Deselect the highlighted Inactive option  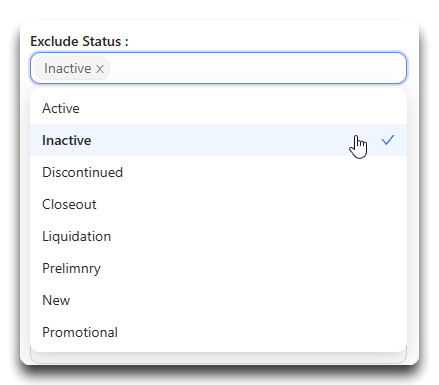tap(218, 140)
